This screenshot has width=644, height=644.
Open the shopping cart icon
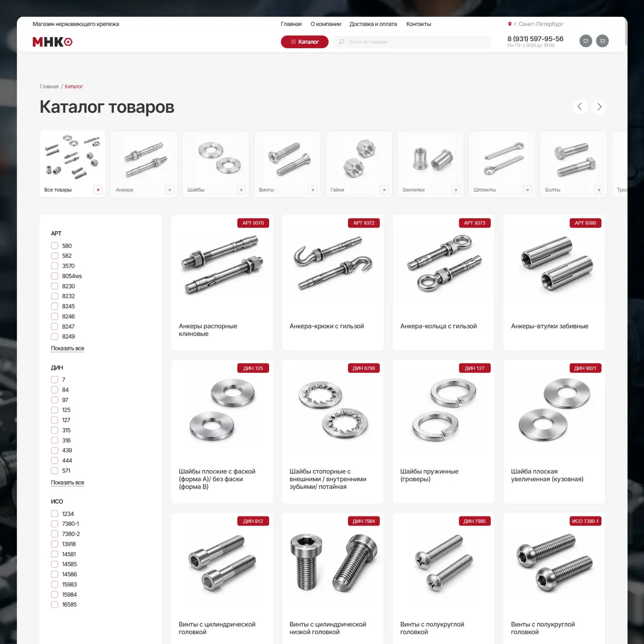point(602,41)
